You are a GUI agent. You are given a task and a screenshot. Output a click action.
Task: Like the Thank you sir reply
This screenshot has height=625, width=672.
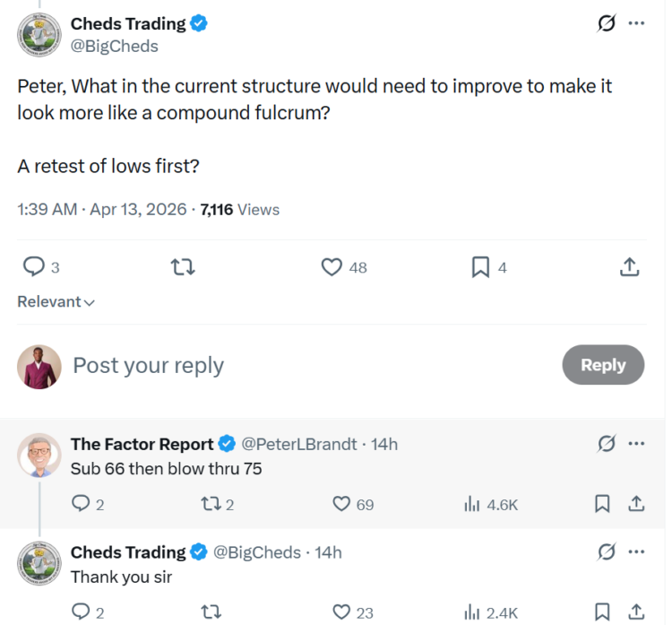(341, 612)
